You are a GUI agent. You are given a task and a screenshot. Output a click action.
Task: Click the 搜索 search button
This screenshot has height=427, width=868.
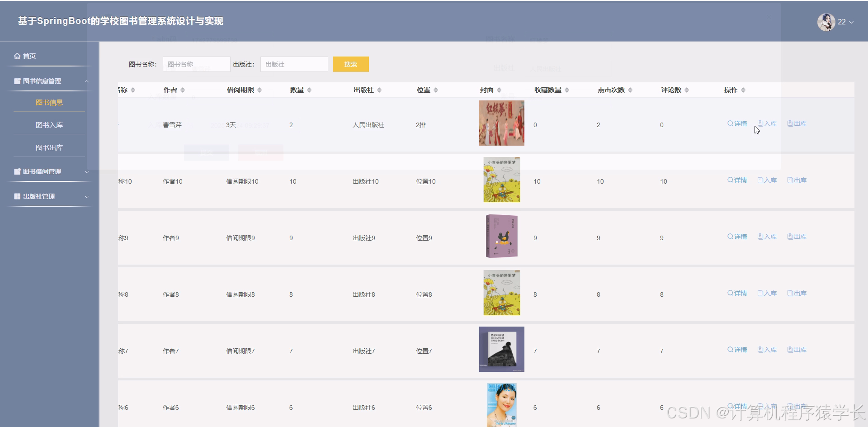(350, 64)
